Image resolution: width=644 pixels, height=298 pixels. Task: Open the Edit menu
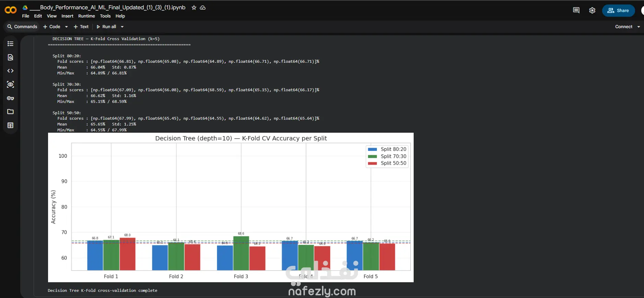click(38, 16)
